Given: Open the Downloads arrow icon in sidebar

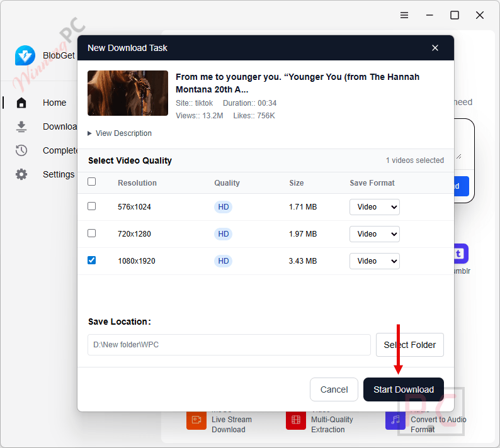Looking at the screenshot, I should [21, 126].
